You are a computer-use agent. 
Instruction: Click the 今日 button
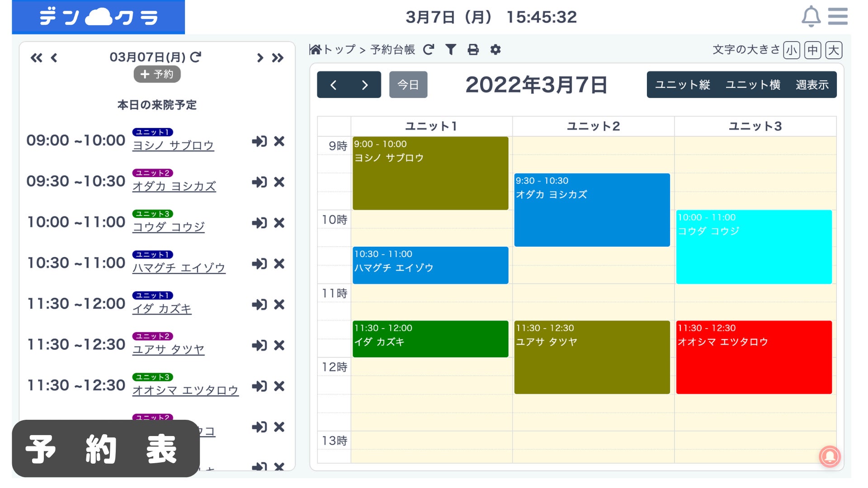pyautogui.click(x=408, y=85)
